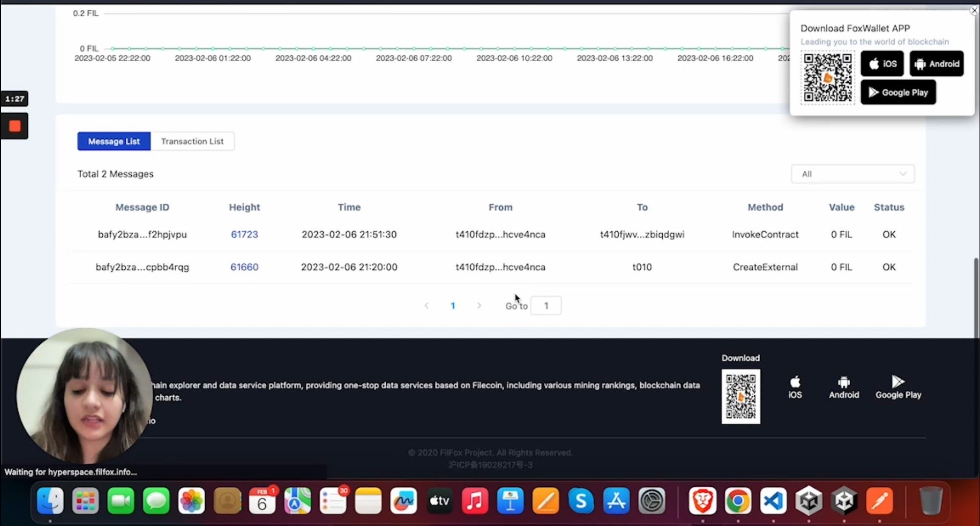Open block height 61660
The image size is (980, 526).
(244, 267)
